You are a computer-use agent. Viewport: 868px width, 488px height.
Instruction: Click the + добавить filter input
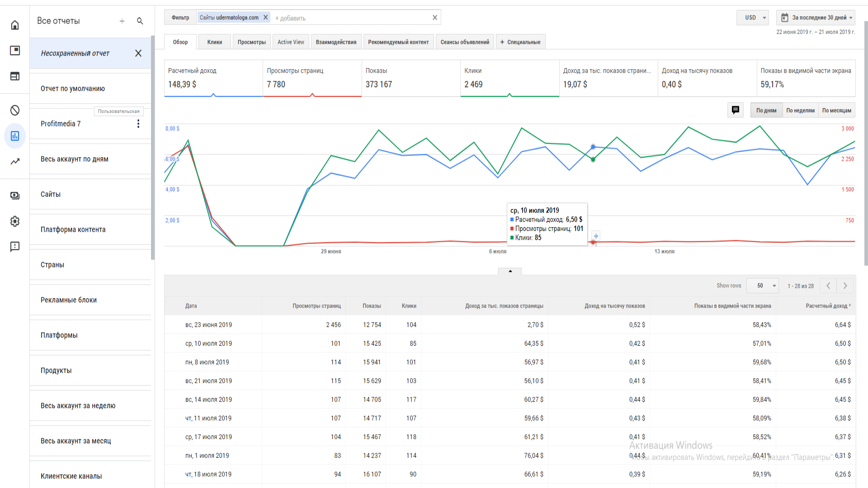point(290,19)
